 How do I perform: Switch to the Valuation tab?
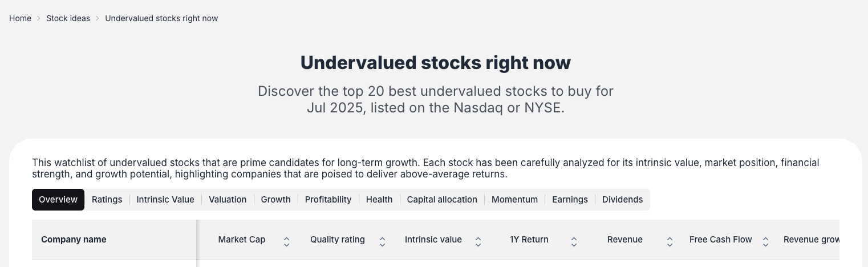(x=228, y=200)
